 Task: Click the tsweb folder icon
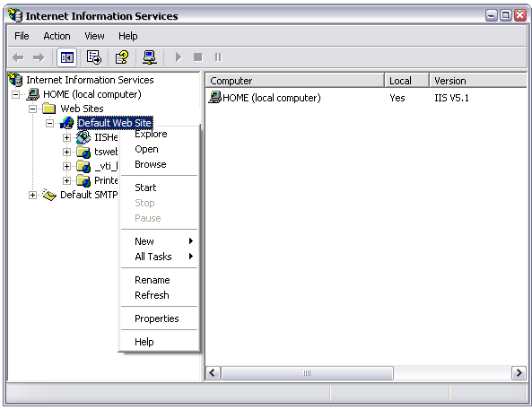[x=83, y=152]
